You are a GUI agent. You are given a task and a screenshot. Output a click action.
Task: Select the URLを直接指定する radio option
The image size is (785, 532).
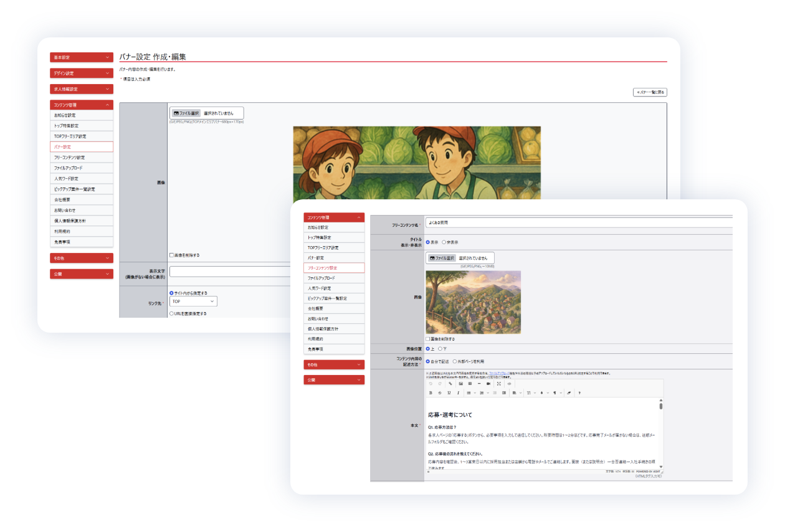pos(172,314)
